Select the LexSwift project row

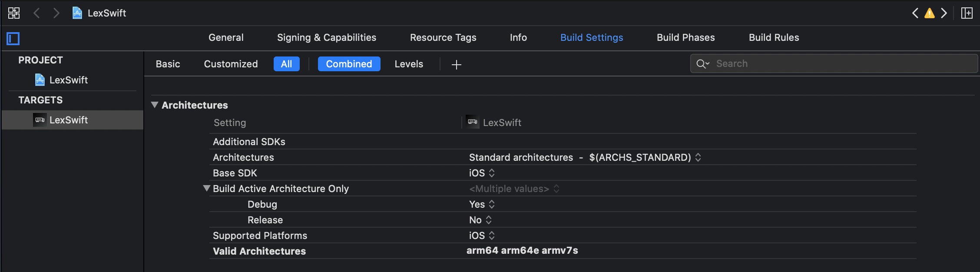(73, 80)
